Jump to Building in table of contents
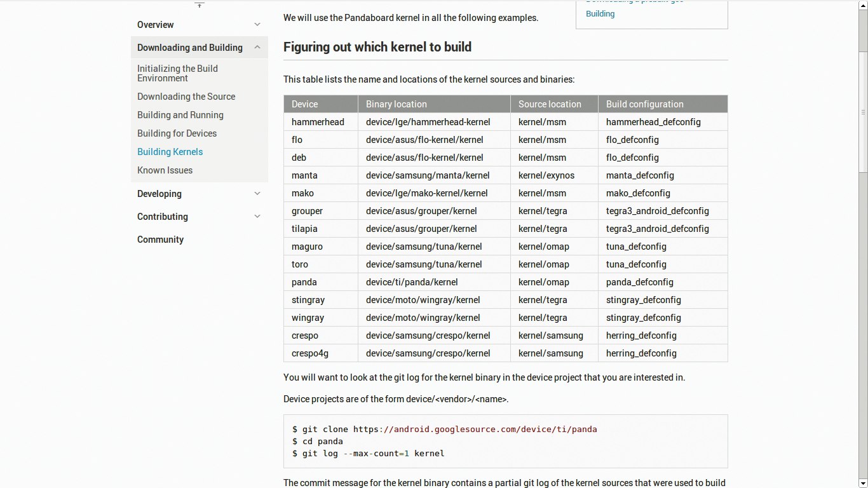Viewport: 868px width, 488px height. pyautogui.click(x=600, y=14)
